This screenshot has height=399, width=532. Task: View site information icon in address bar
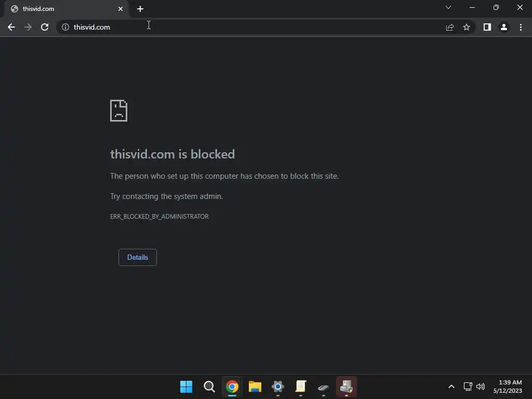click(x=65, y=27)
